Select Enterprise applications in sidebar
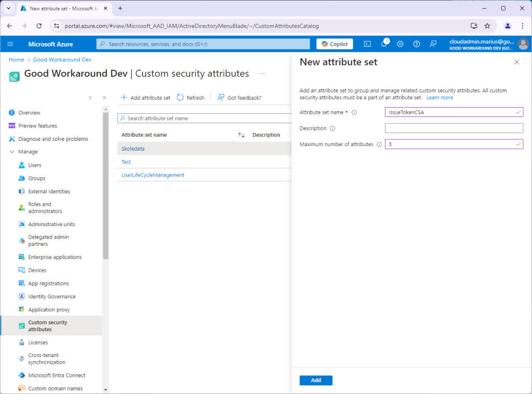The image size is (532, 394). click(55, 257)
